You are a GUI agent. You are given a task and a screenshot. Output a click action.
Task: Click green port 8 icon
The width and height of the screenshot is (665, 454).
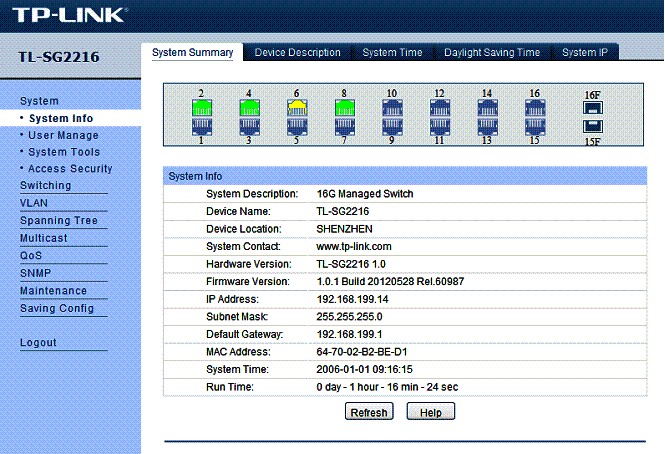[x=345, y=108]
